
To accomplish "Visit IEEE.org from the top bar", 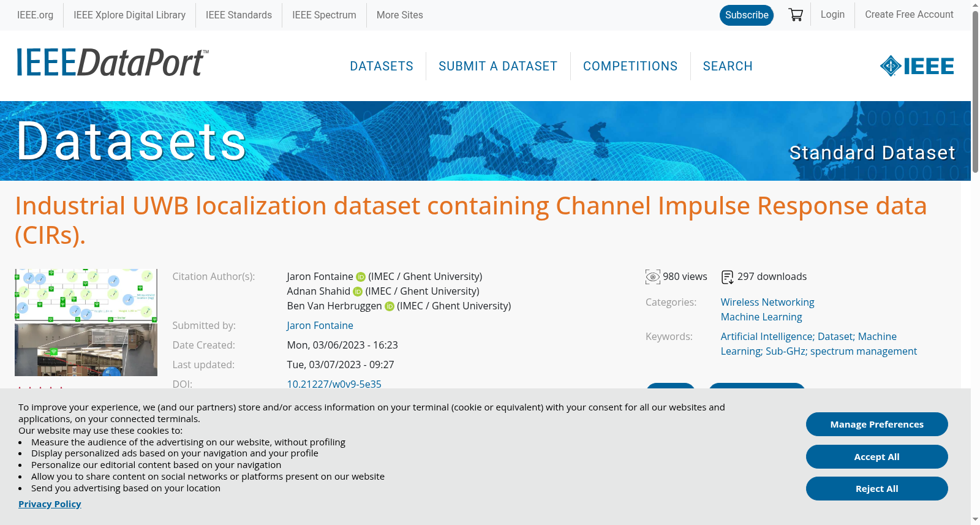I will click(35, 15).
